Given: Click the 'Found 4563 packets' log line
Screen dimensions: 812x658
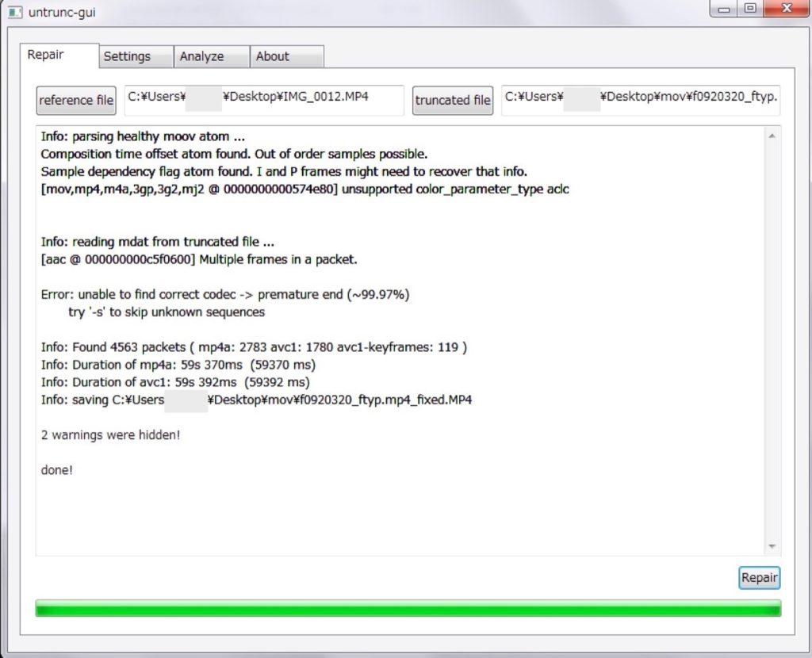Looking at the screenshot, I should pyautogui.click(x=254, y=347).
